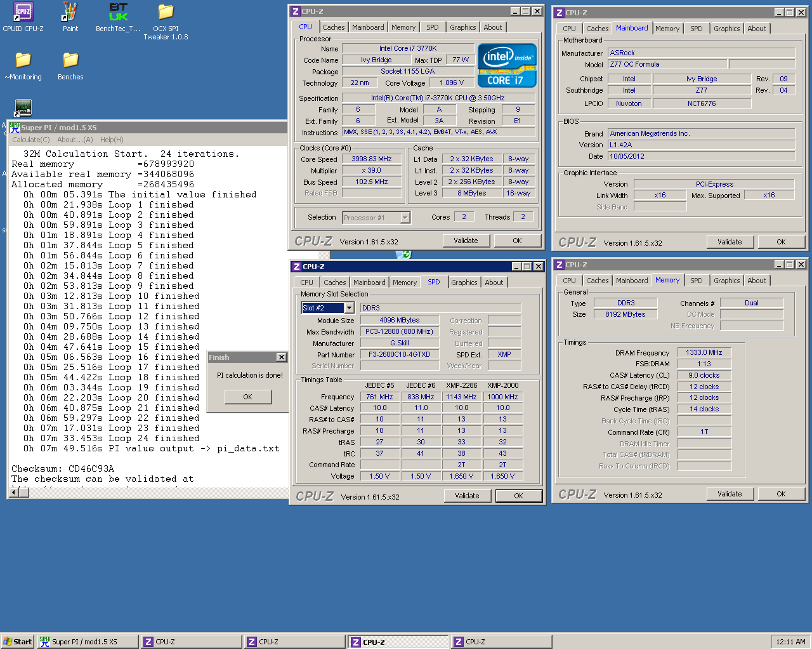Click the XMP-2286 column header
812x650 pixels.
pos(461,385)
